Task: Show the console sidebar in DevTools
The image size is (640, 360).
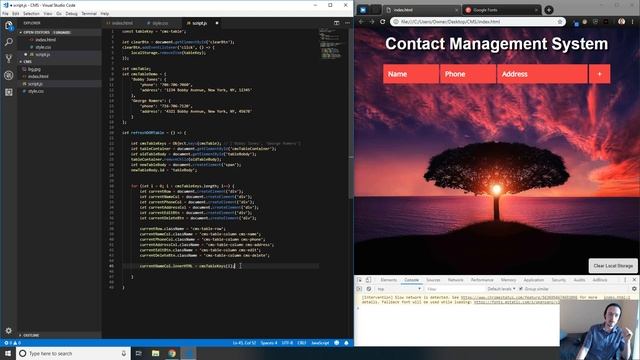Action: coord(359,289)
